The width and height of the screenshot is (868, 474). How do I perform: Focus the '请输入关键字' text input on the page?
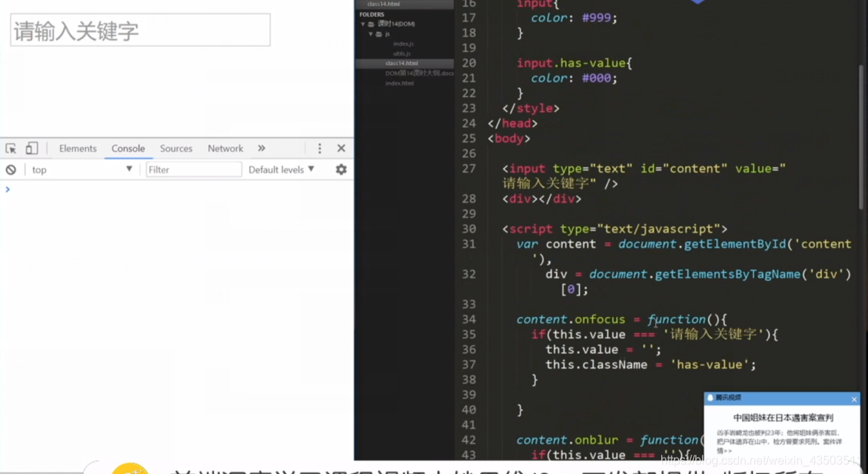tap(140, 30)
